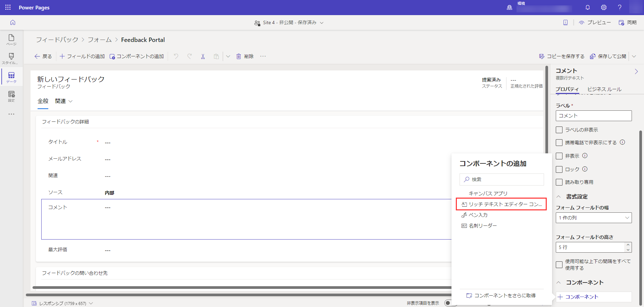Viewport: 644px width, 307px height.
Task: Select ペン入力 component
Action: pos(478,215)
